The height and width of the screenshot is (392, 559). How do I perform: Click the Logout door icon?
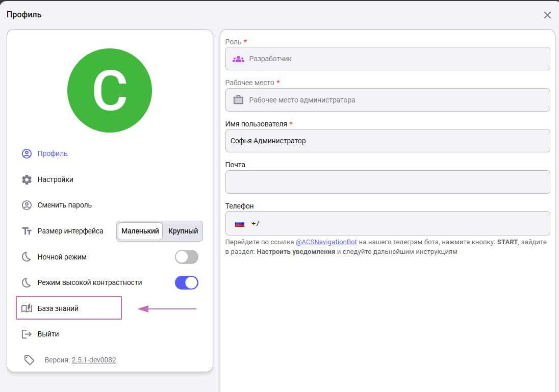pos(27,334)
